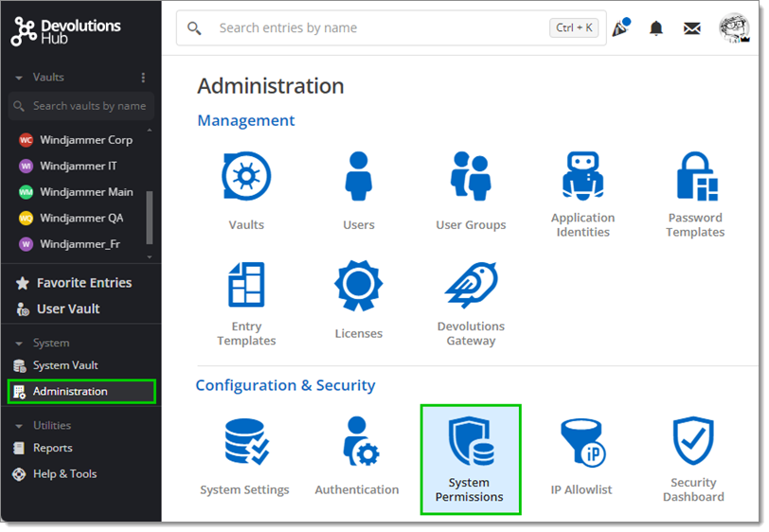The image size is (769, 532).
Task: Open System Settings database icon
Action: point(246,441)
